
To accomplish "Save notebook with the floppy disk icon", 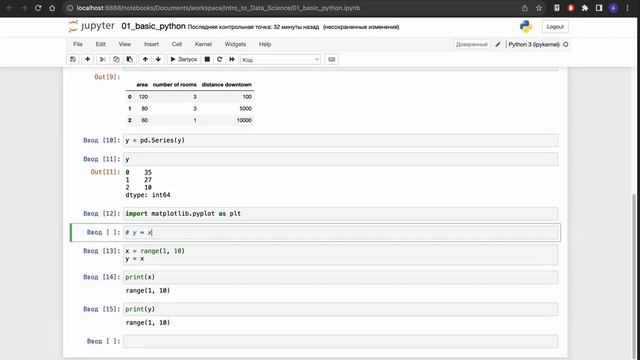I will coord(73,60).
